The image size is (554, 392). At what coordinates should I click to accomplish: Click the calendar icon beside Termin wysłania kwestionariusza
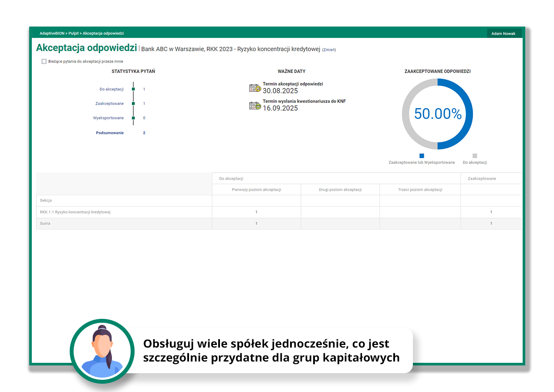coord(255,105)
